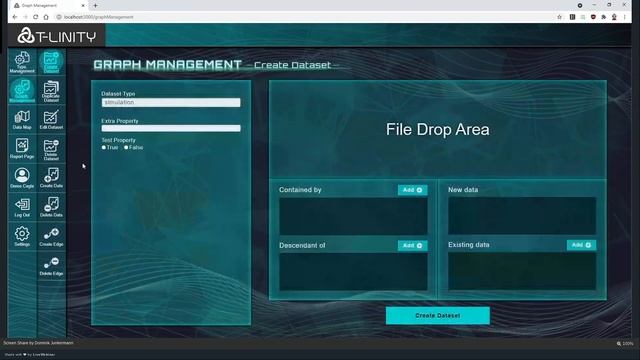Click Add button next to Existing data
The width and height of the screenshot is (640, 360).
pos(581,245)
